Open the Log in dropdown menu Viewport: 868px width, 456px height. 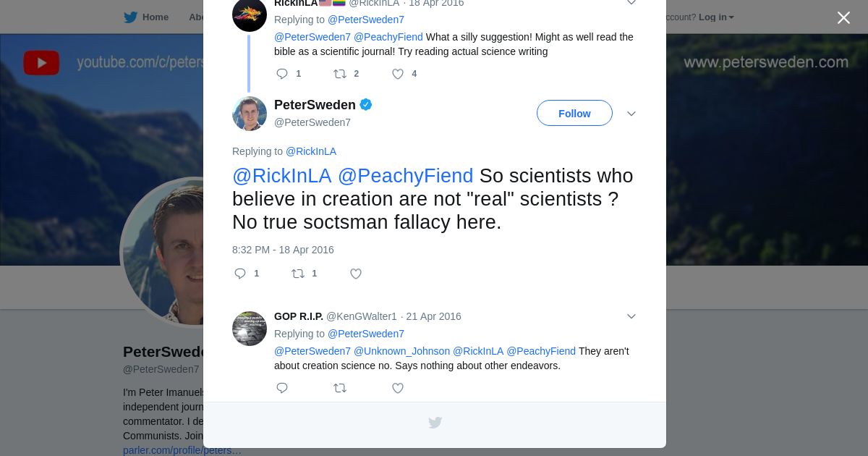coord(716,17)
